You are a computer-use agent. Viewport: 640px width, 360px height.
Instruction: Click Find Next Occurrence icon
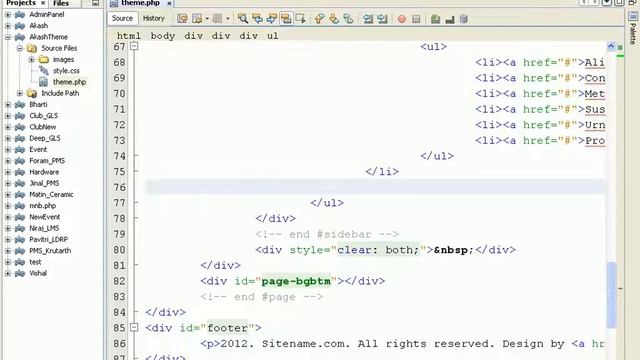pyautogui.click(x=271, y=18)
